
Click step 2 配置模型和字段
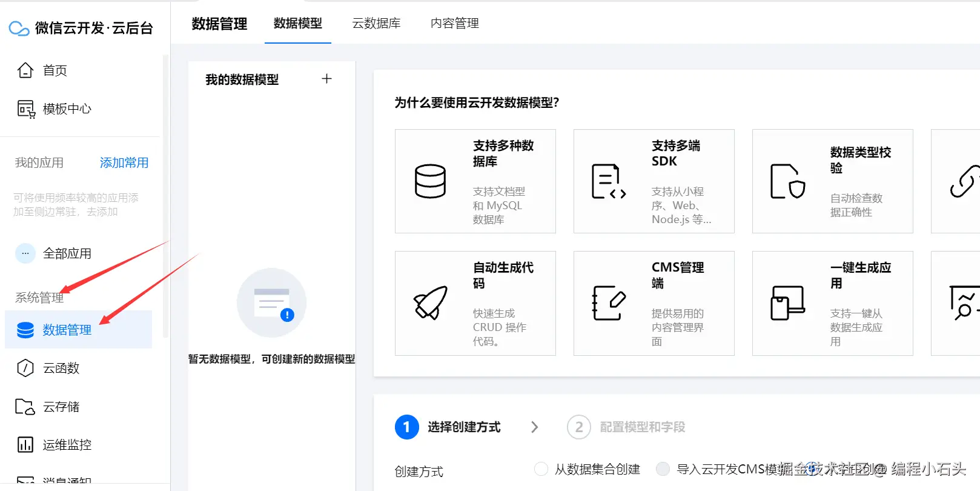(x=626, y=427)
